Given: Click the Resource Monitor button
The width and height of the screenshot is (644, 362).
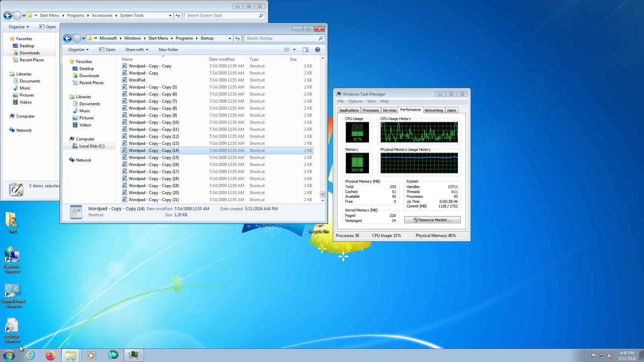Looking at the screenshot, I should [x=432, y=220].
